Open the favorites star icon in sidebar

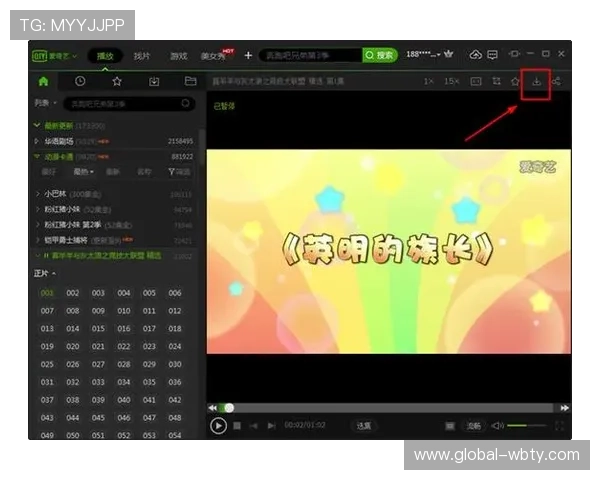117,81
